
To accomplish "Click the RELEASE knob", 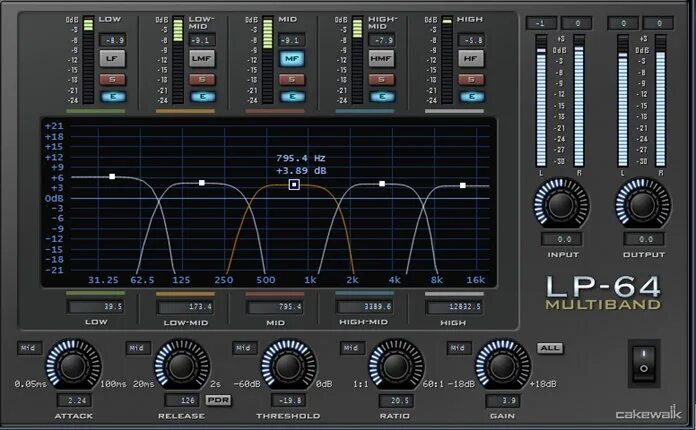I will (182, 366).
